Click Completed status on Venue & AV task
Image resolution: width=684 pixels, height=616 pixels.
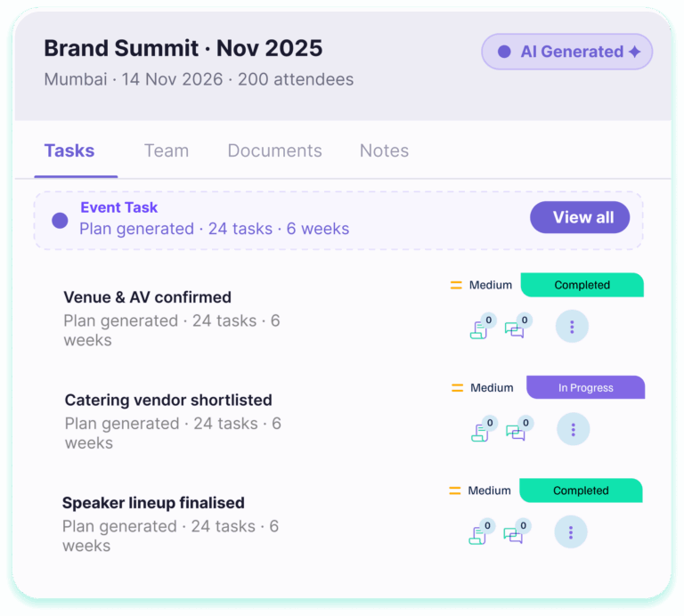tap(582, 286)
